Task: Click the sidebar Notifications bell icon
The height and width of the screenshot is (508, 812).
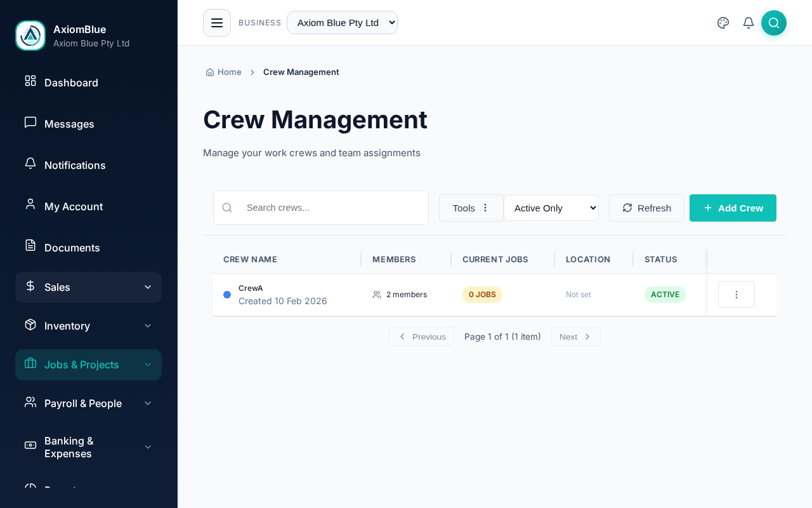Action: pyautogui.click(x=30, y=163)
